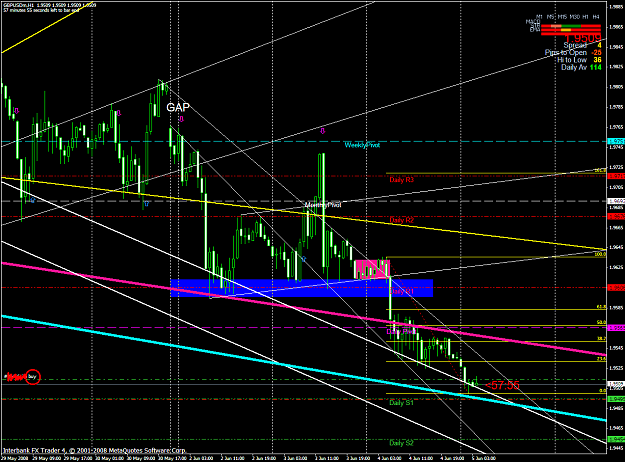Click the magenta down arrow above WeeklyPivot label
The image size is (625, 462).
tap(322, 130)
